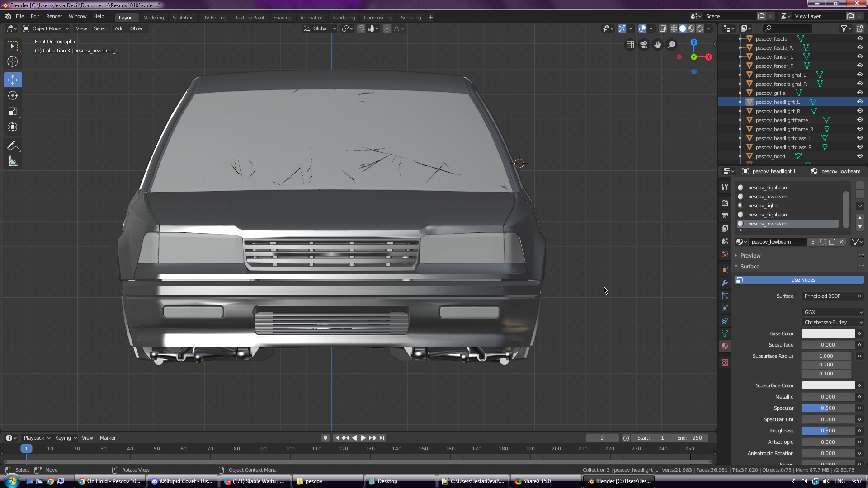Image resolution: width=868 pixels, height=488 pixels.
Task: Activate the Annotate pencil tool
Action: pos(13,145)
